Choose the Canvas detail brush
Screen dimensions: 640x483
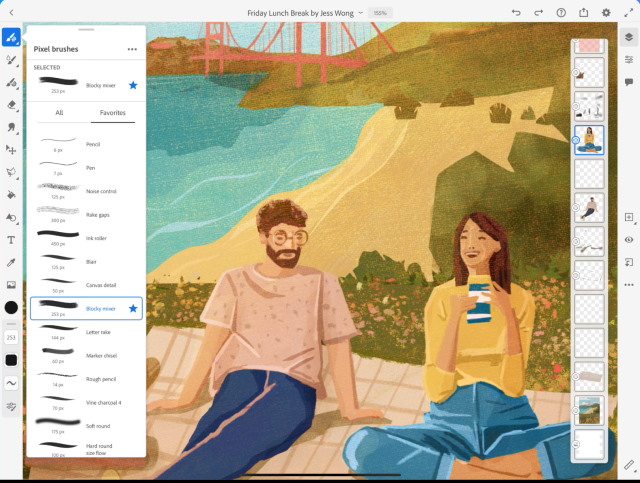point(86,285)
